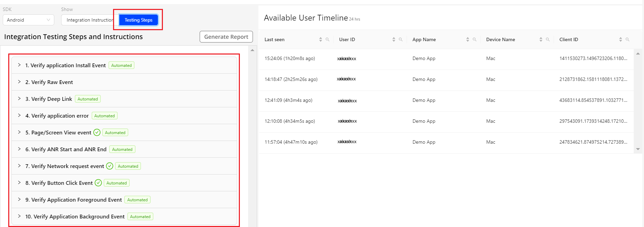Select the Testing Steps tab
The image size is (644, 227).
(138, 20)
